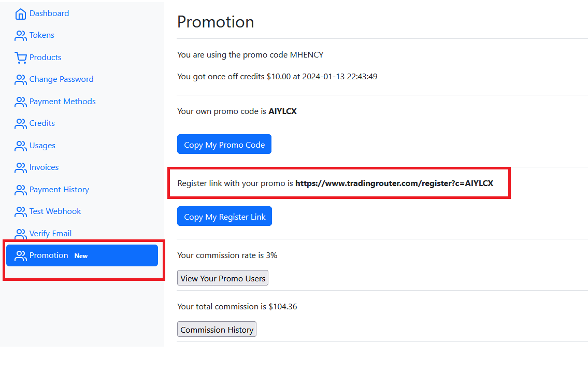Click the Verify Email sidebar icon

coord(21,234)
